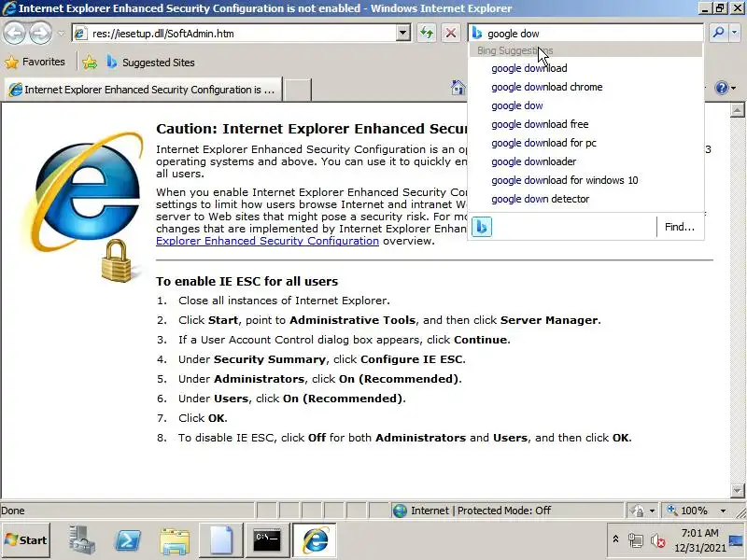Open the Explorer Enhanced Security Configuration overview link
The width and height of the screenshot is (747, 560).
point(267,241)
